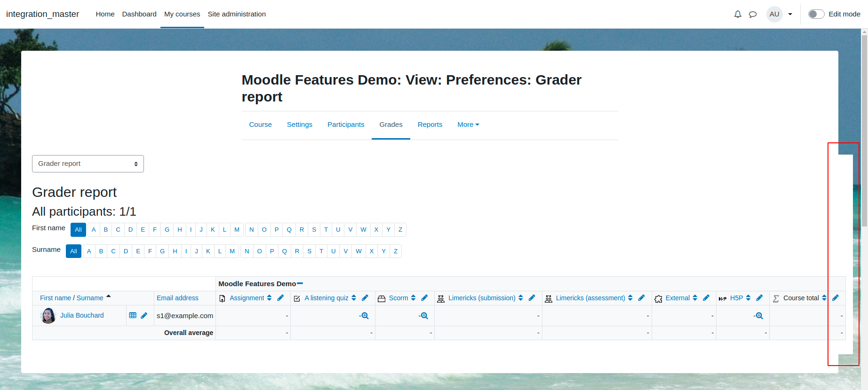Open the messaging drawer speech bubble
This screenshot has height=390, width=868.
pyautogui.click(x=753, y=14)
